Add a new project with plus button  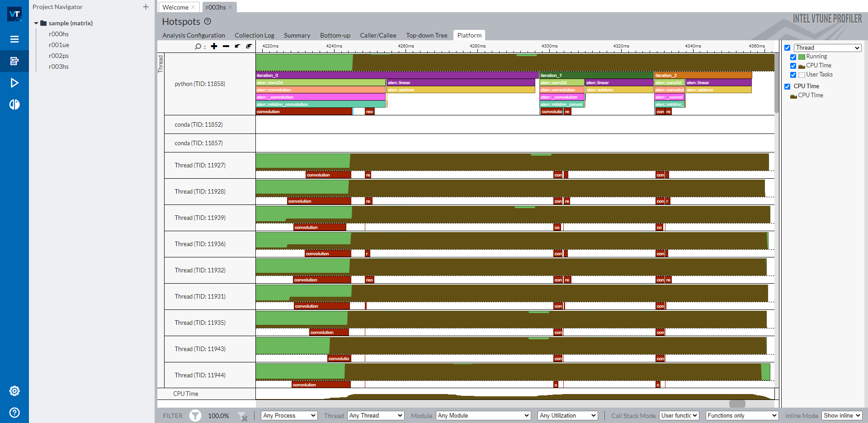[x=146, y=7]
